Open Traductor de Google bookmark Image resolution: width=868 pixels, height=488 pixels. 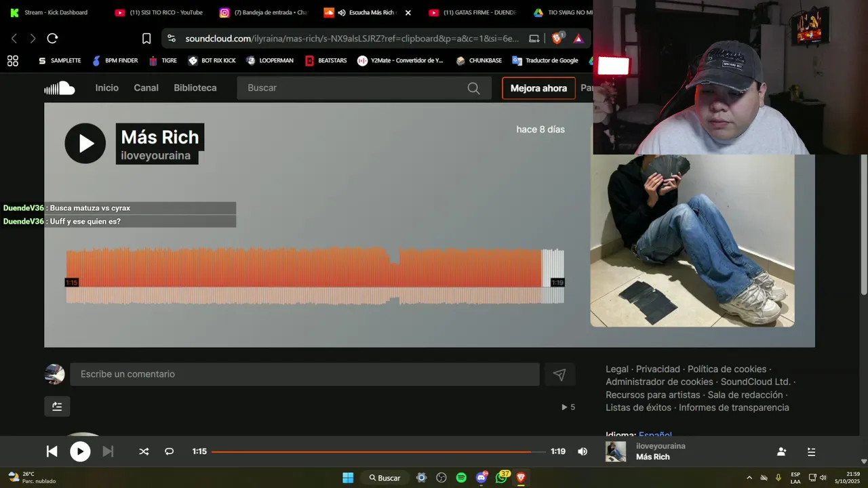click(x=545, y=60)
